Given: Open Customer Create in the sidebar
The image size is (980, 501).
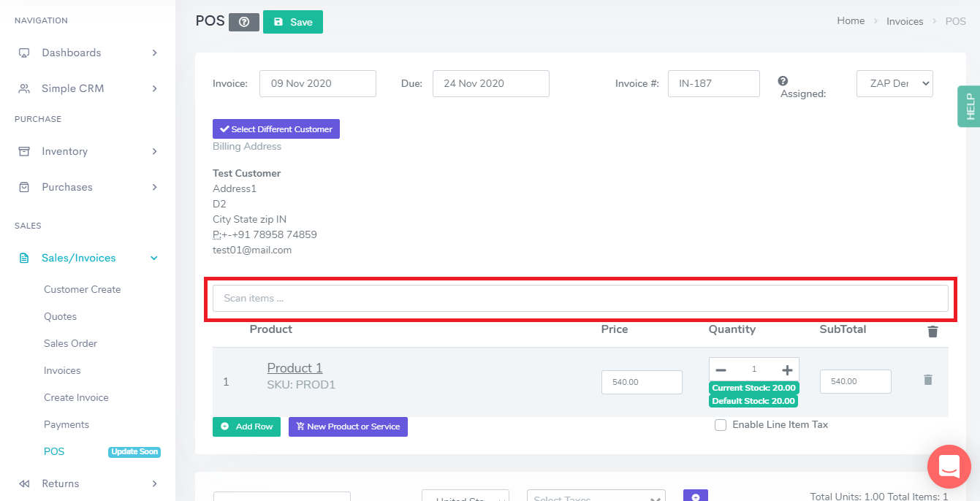Looking at the screenshot, I should click(x=82, y=289).
